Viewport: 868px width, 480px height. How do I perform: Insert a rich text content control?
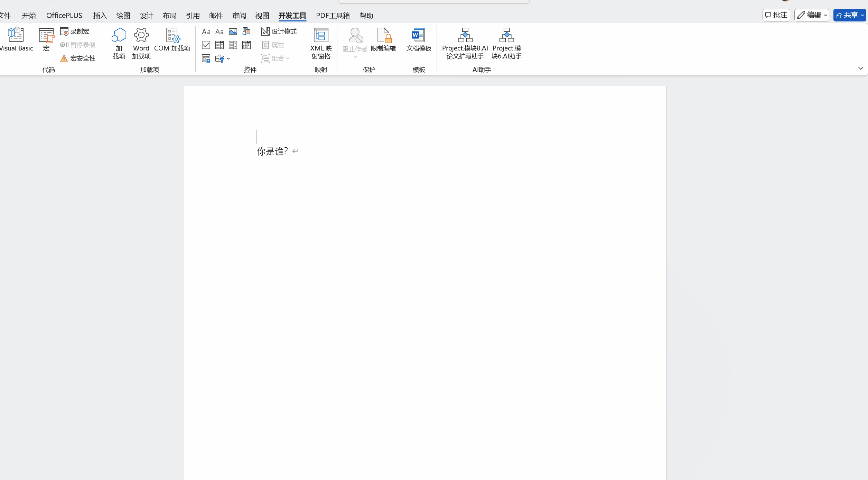(206, 31)
